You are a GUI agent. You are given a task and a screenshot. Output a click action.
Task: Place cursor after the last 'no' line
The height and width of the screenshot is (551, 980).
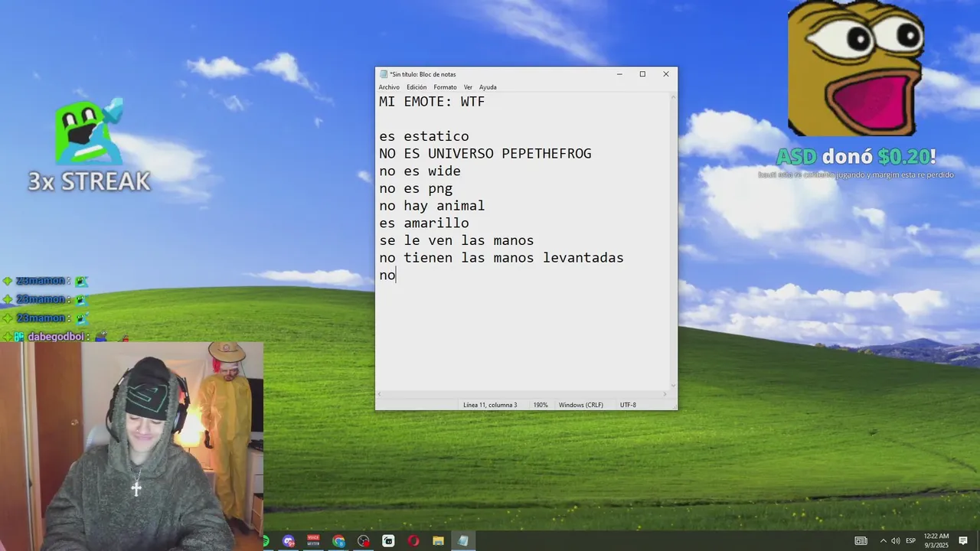pyautogui.click(x=397, y=275)
